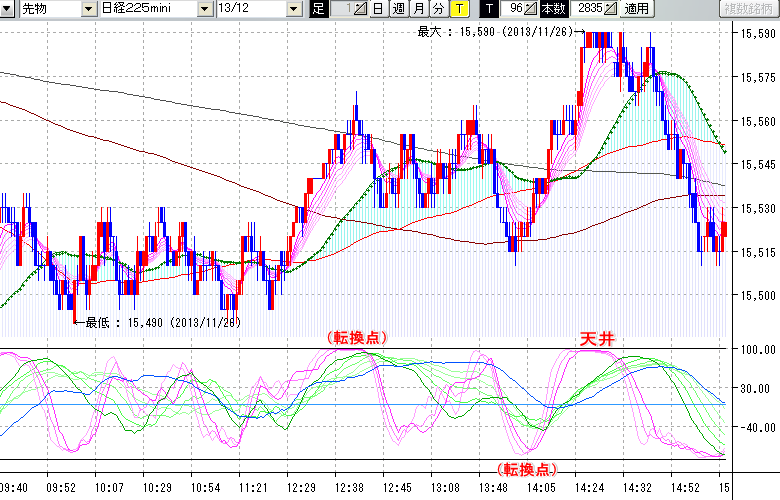Select the 分 minute bar button
Screen dimensions: 780x500
coord(439,9)
